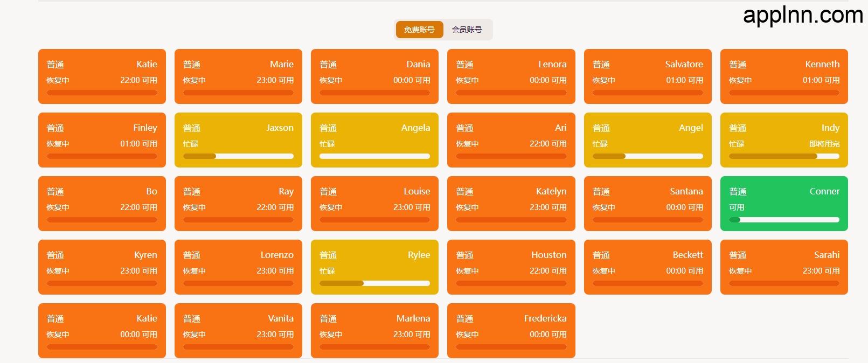The image size is (868, 363).
Task: Select the Louise account card
Action: pos(374,204)
